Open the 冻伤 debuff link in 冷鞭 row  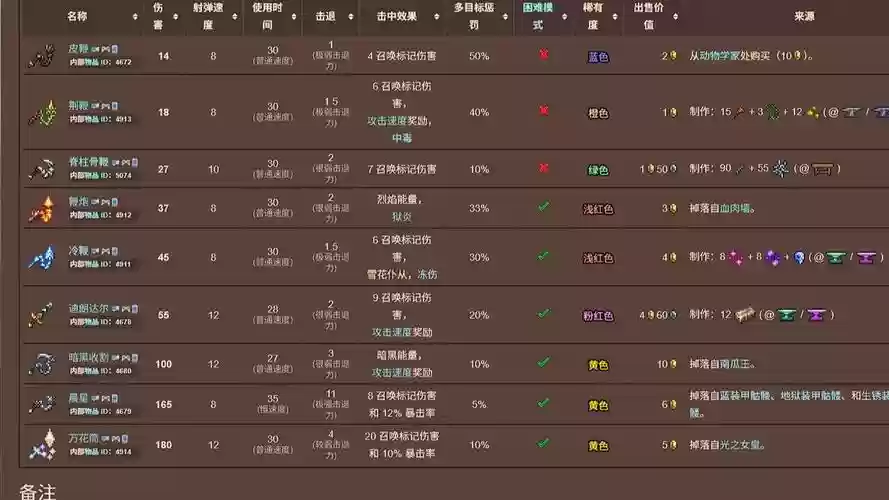(427, 274)
